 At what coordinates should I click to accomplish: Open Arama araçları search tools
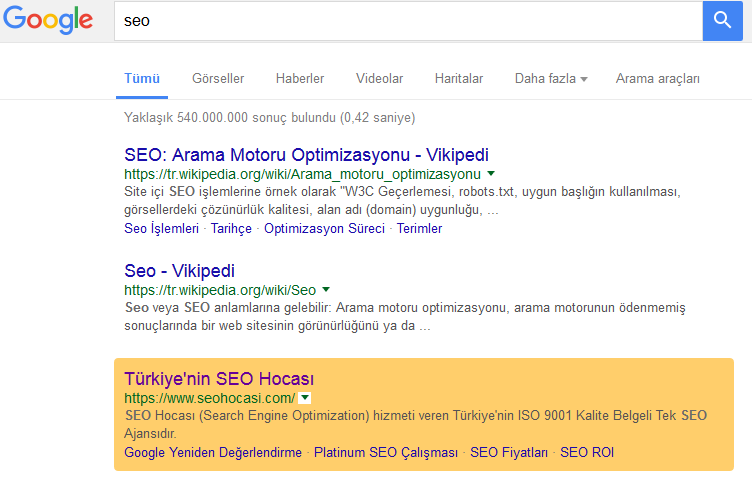(x=657, y=78)
